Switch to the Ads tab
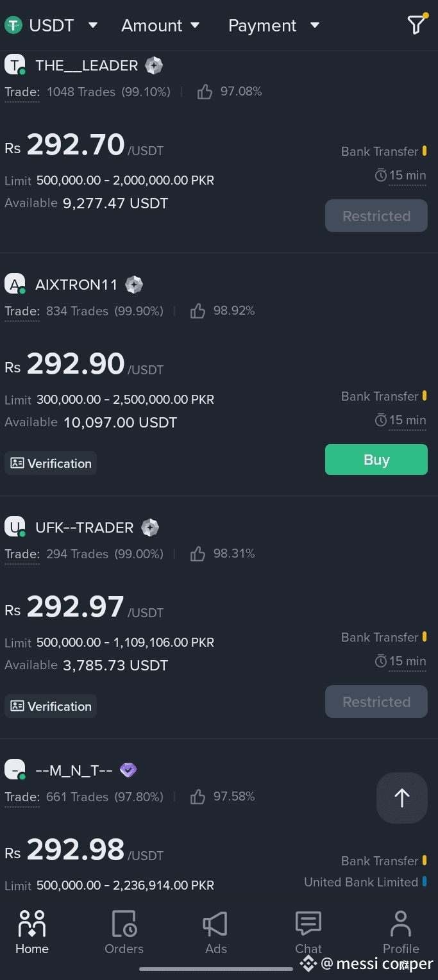This screenshot has width=438, height=980. [x=216, y=933]
